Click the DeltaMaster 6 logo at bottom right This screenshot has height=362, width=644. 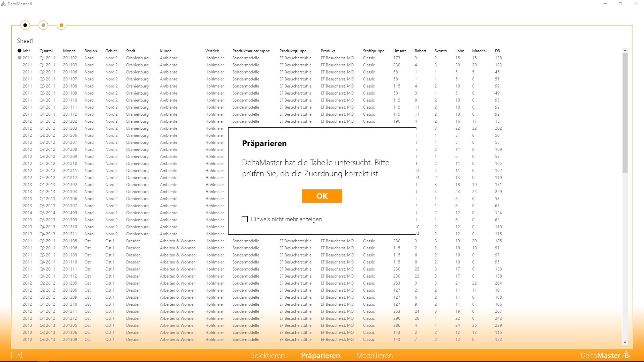coord(605,355)
